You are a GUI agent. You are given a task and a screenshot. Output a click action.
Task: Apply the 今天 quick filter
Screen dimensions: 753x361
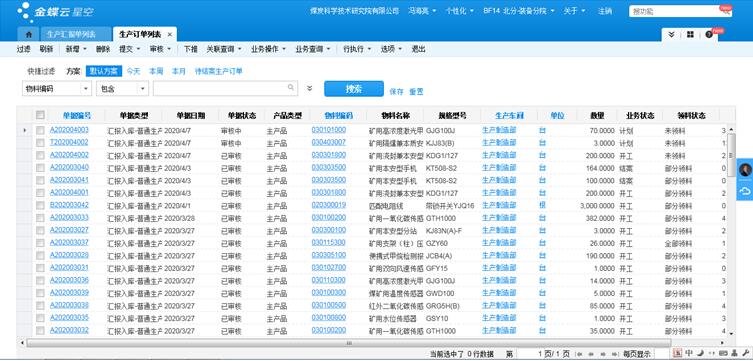tap(134, 71)
